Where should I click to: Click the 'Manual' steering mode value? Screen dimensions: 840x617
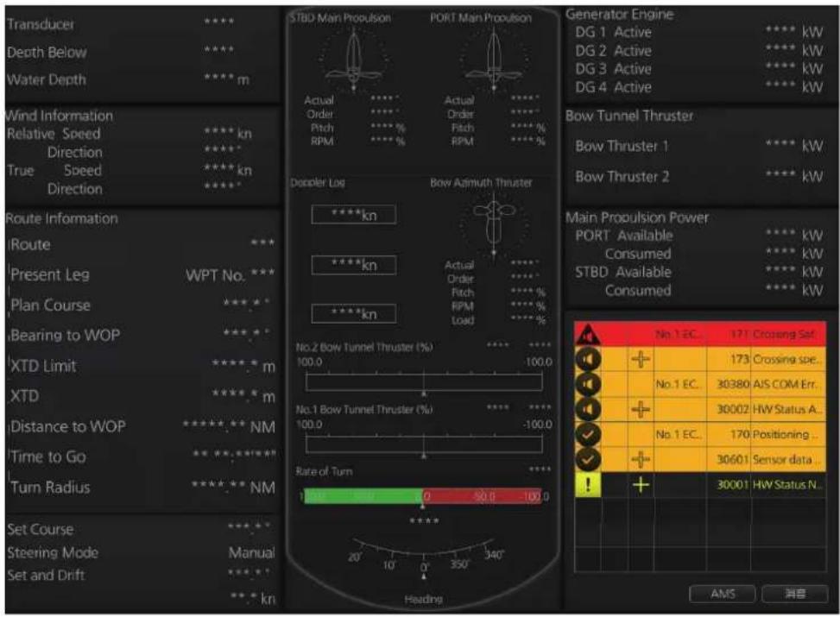[x=251, y=553]
